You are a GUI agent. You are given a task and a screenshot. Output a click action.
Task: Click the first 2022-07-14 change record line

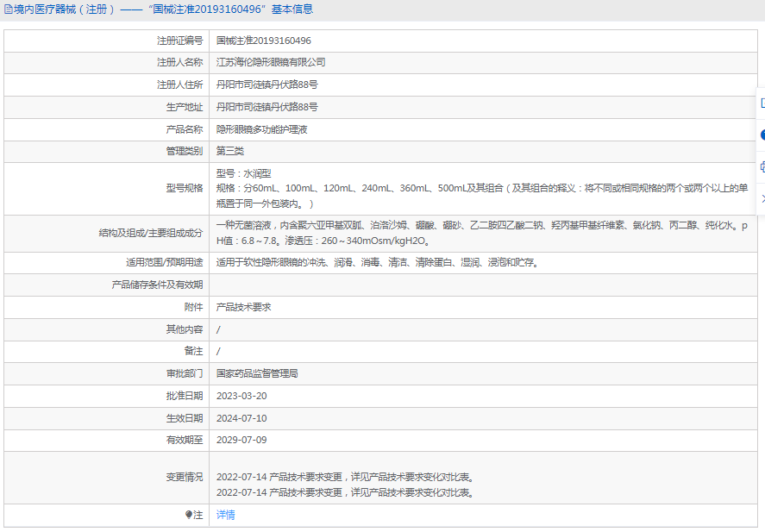344,477
